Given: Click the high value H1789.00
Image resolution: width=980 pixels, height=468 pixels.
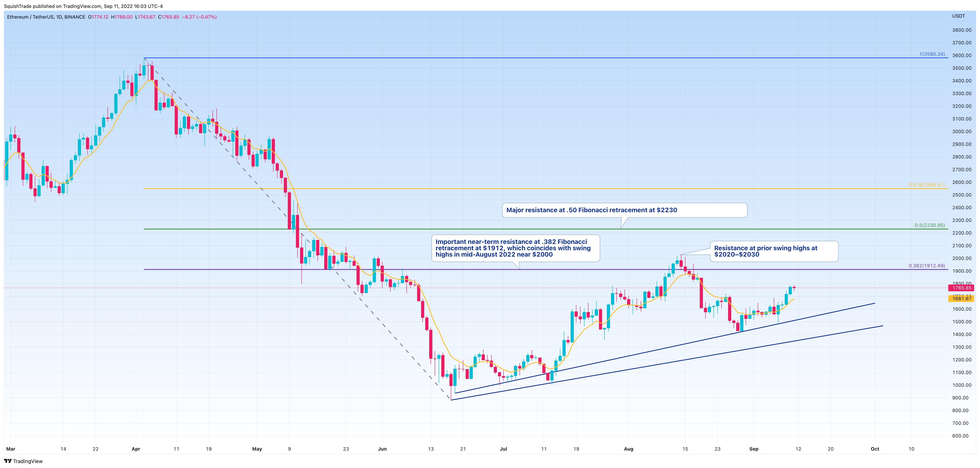Looking at the screenshot, I should [122, 17].
